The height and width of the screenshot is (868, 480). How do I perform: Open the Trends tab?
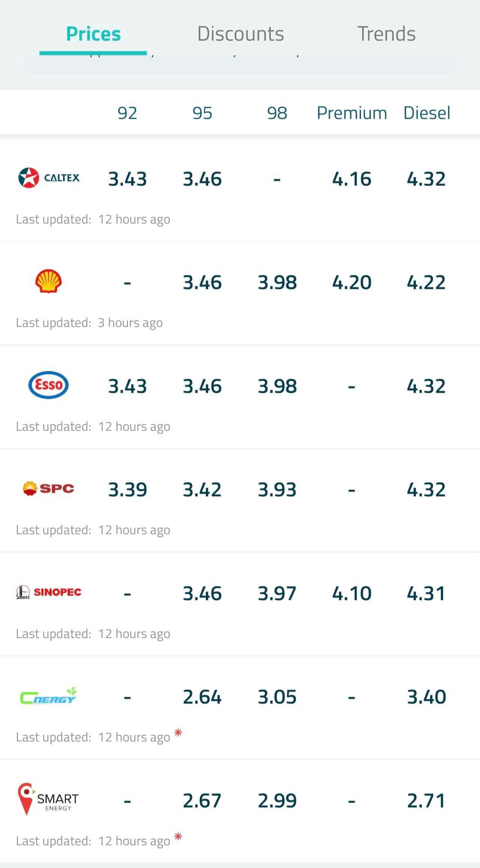(x=386, y=34)
